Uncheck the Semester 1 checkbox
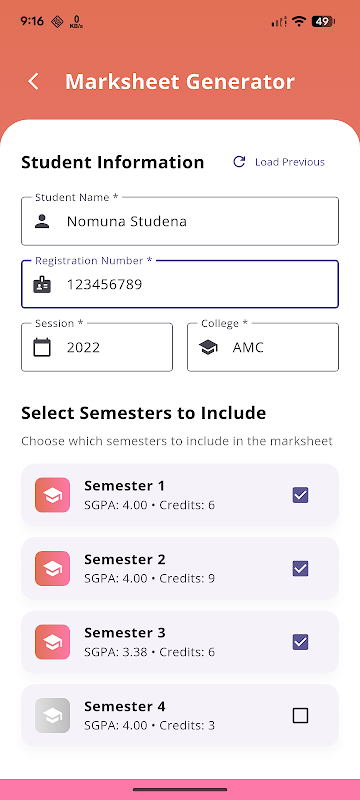The width and height of the screenshot is (360, 800). click(x=300, y=495)
